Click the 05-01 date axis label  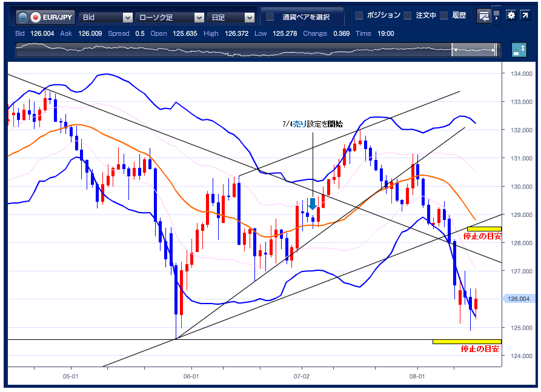point(70,376)
